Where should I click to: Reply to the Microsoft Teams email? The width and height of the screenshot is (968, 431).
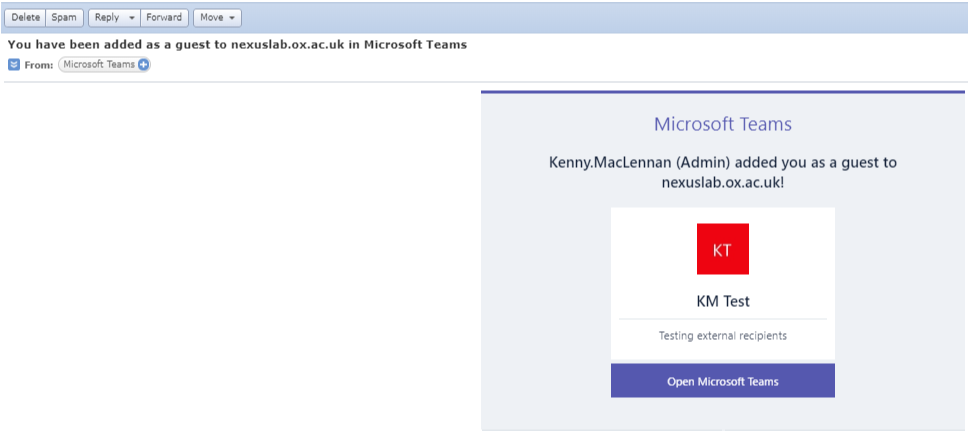(106, 18)
